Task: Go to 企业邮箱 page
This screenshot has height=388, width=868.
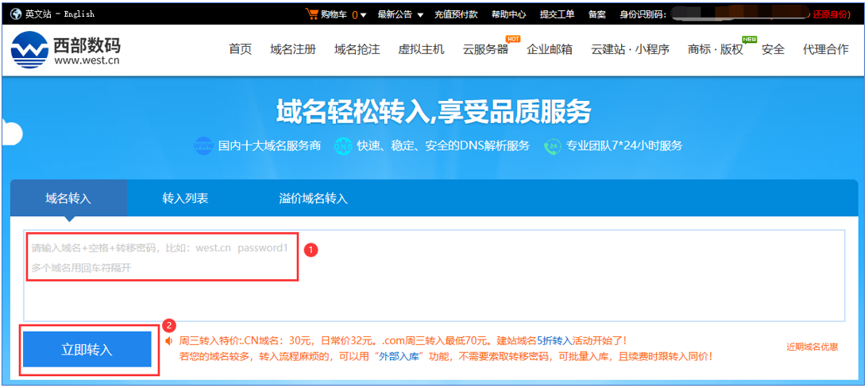Action: [550, 49]
